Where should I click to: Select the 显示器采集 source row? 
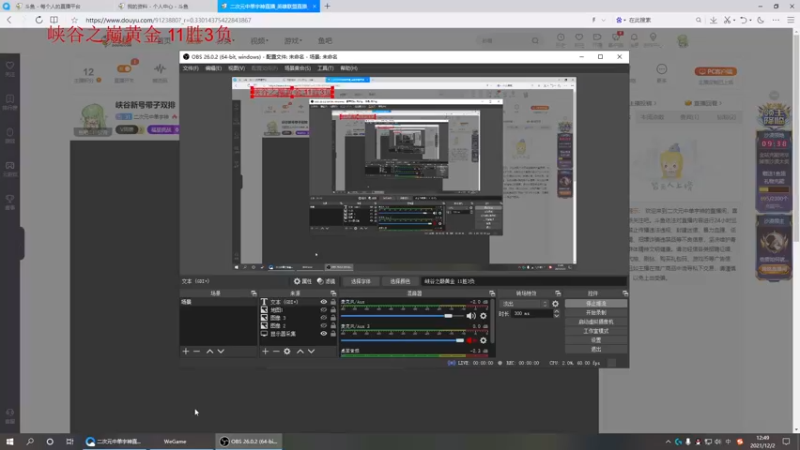pos(298,334)
